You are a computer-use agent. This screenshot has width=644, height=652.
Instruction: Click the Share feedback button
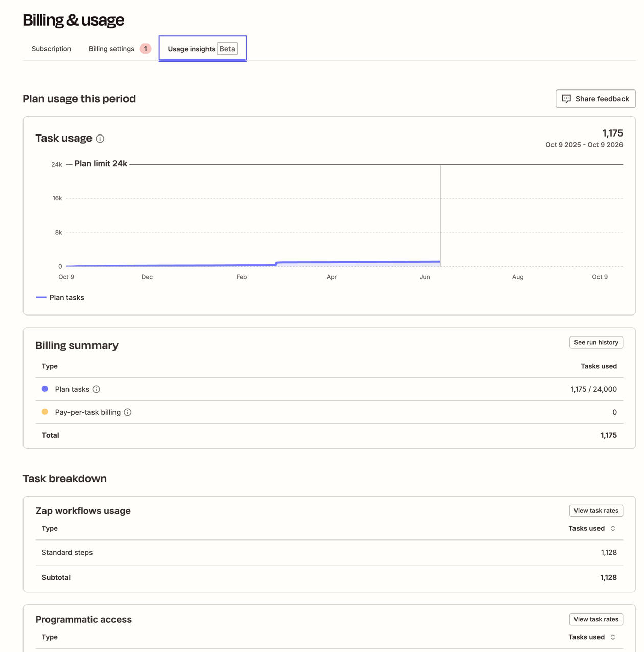tap(595, 99)
